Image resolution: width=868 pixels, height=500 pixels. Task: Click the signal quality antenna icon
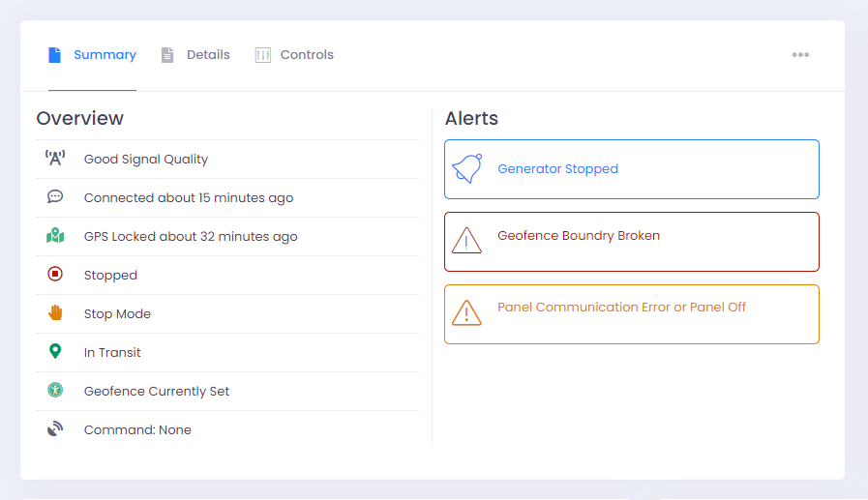55,159
